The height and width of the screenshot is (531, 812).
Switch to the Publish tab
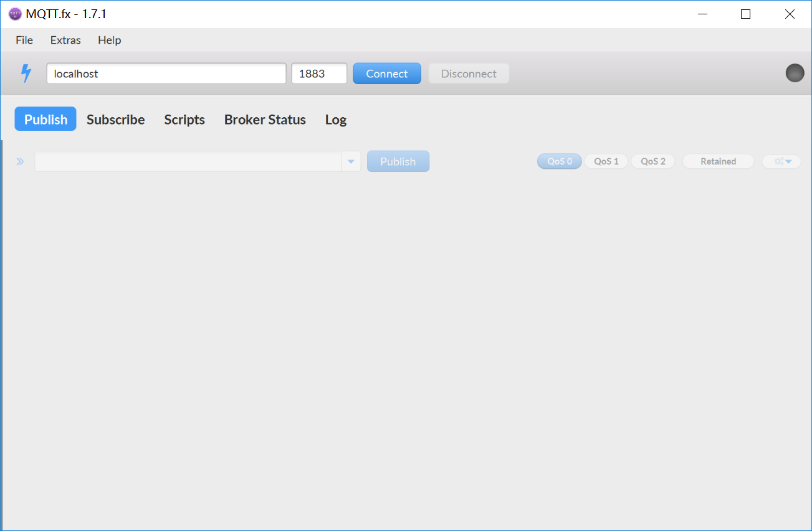[45, 119]
